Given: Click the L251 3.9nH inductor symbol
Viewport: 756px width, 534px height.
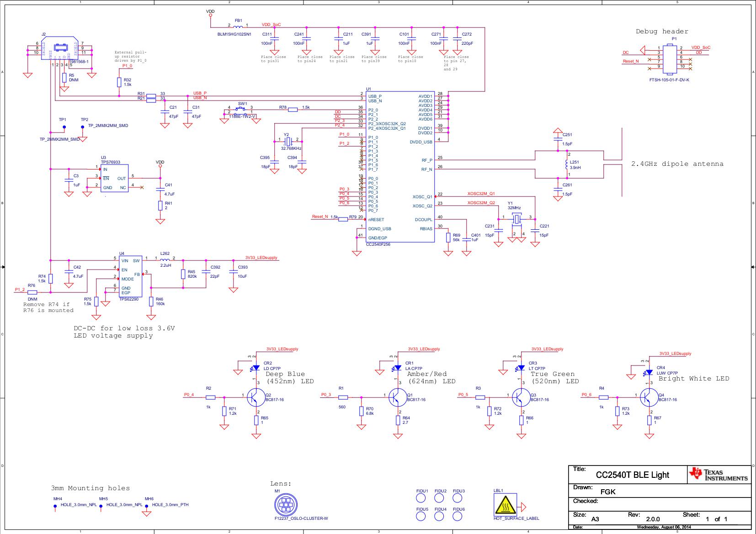Looking at the screenshot, I should tap(567, 164).
